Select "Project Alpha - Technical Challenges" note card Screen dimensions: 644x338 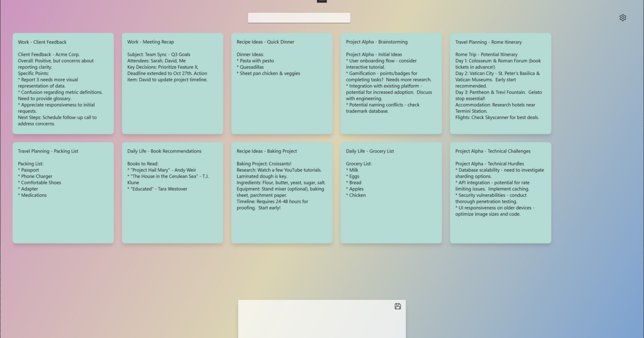tap(500, 193)
